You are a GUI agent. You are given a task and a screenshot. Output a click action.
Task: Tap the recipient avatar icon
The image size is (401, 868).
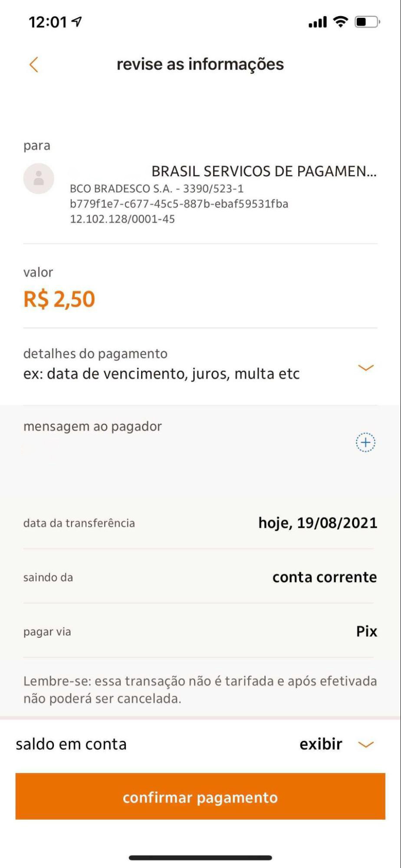(x=39, y=178)
